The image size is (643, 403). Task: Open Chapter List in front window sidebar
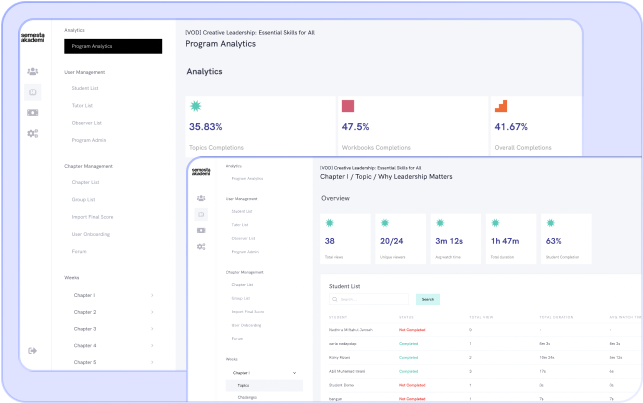coord(242,285)
